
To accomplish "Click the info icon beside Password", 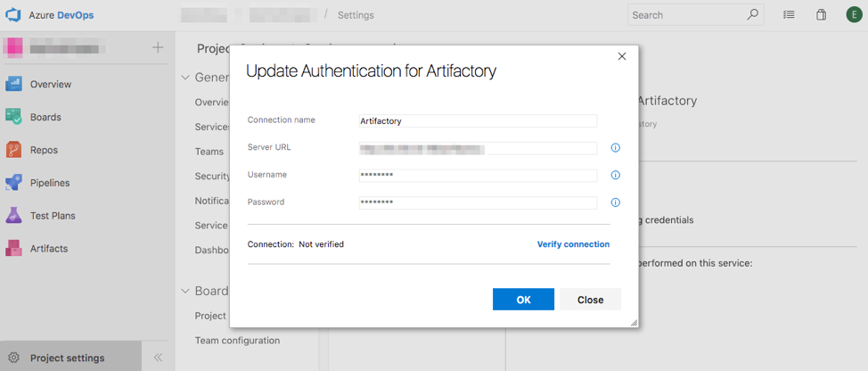I will 615,202.
